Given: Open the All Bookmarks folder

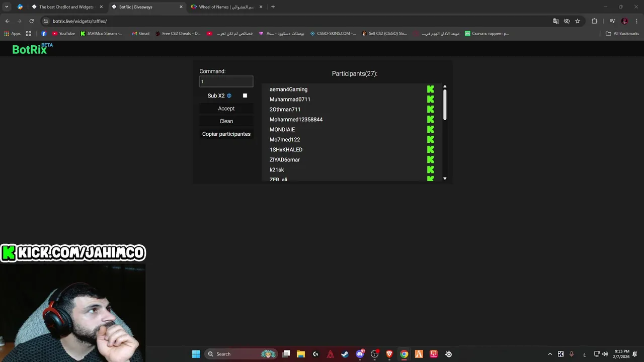Looking at the screenshot, I should pyautogui.click(x=622, y=34).
